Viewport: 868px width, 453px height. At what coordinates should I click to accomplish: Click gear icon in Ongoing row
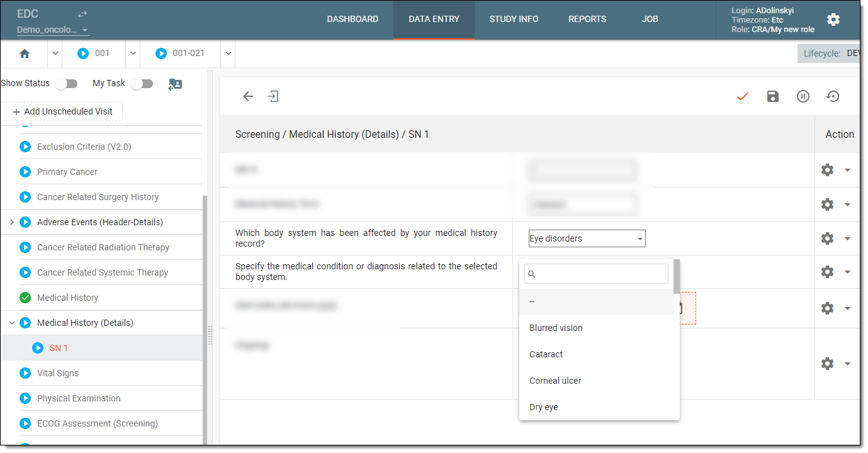tap(828, 364)
